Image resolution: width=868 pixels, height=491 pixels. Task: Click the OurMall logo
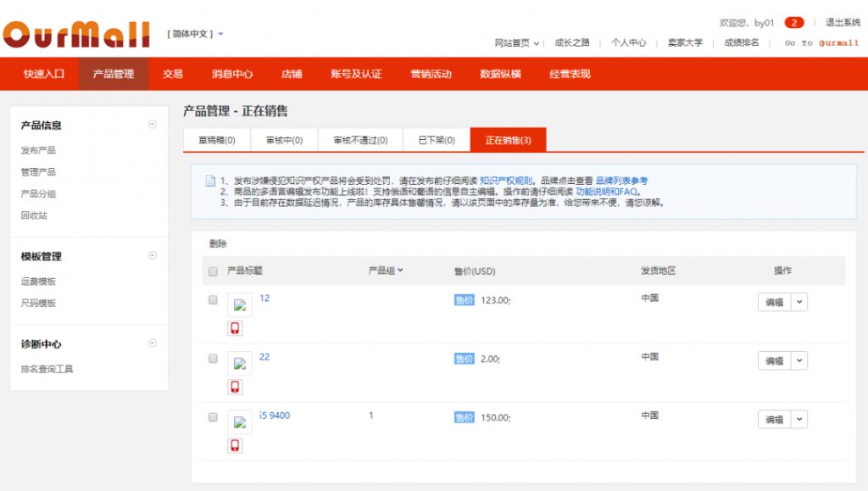tap(76, 34)
